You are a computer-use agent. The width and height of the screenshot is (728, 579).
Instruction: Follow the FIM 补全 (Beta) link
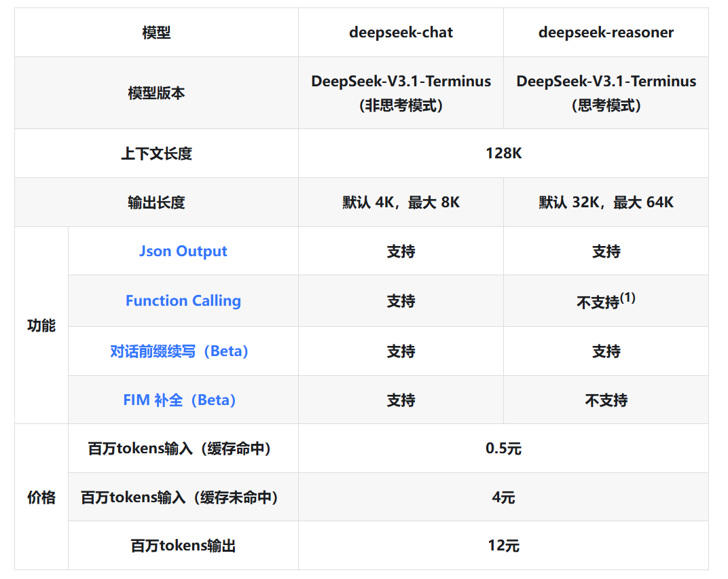click(179, 400)
